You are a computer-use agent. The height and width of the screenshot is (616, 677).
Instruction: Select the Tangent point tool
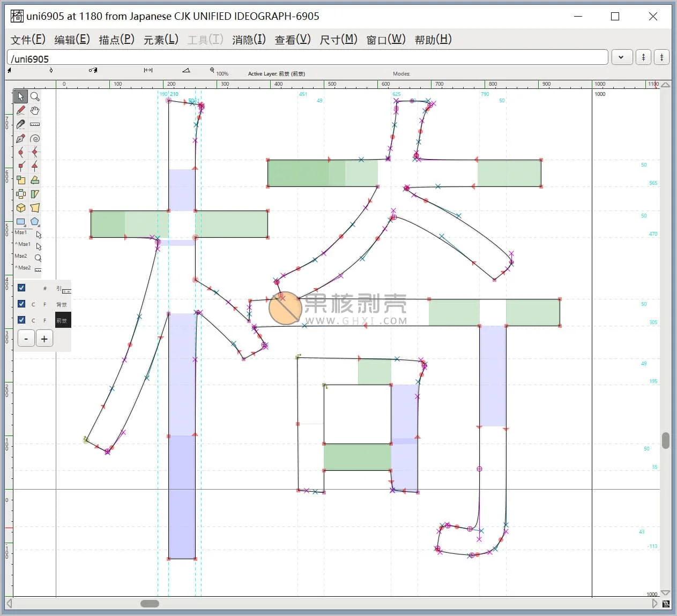tap(35, 166)
